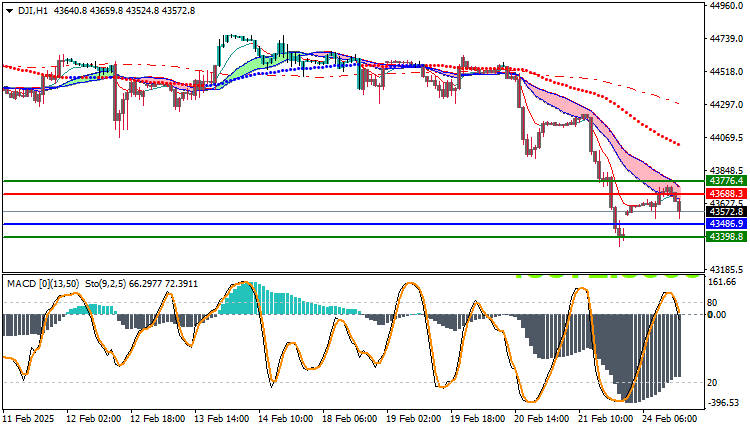Viewport: 750px width, 430px height.
Task: Select the 19 Feb 02:00 time axis label
Action: (414, 419)
